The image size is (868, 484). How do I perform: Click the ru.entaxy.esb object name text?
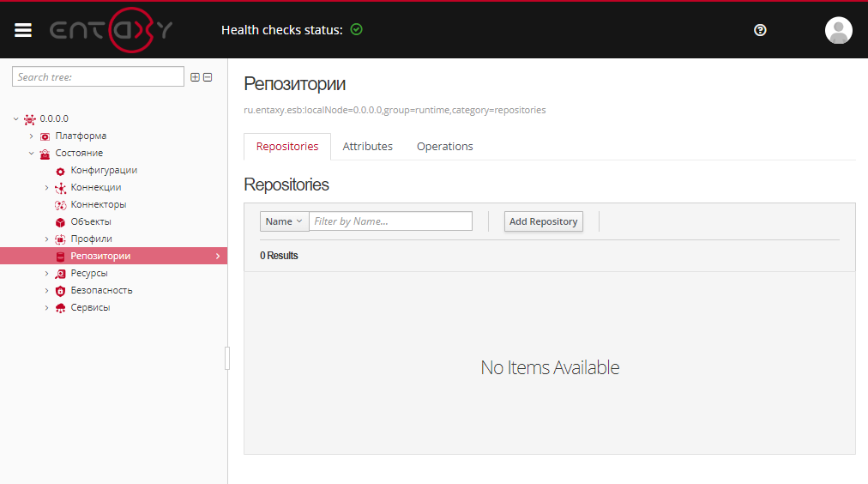pos(395,110)
